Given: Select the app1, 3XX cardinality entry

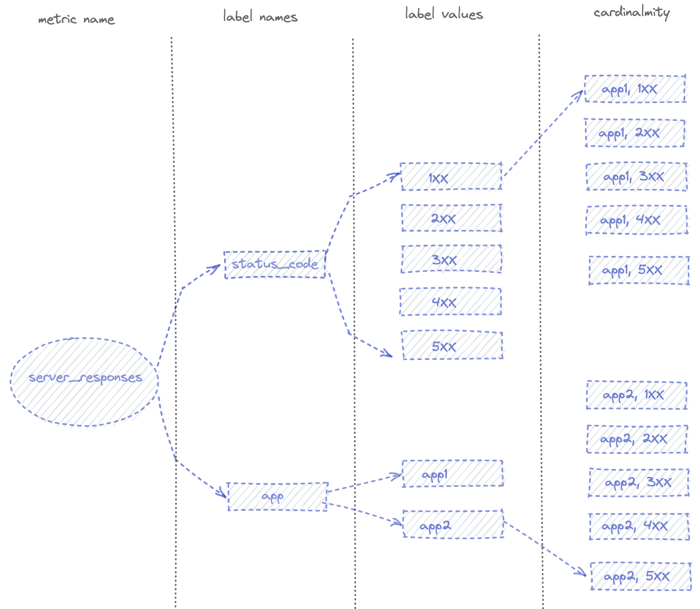Looking at the screenshot, I should (x=636, y=177).
